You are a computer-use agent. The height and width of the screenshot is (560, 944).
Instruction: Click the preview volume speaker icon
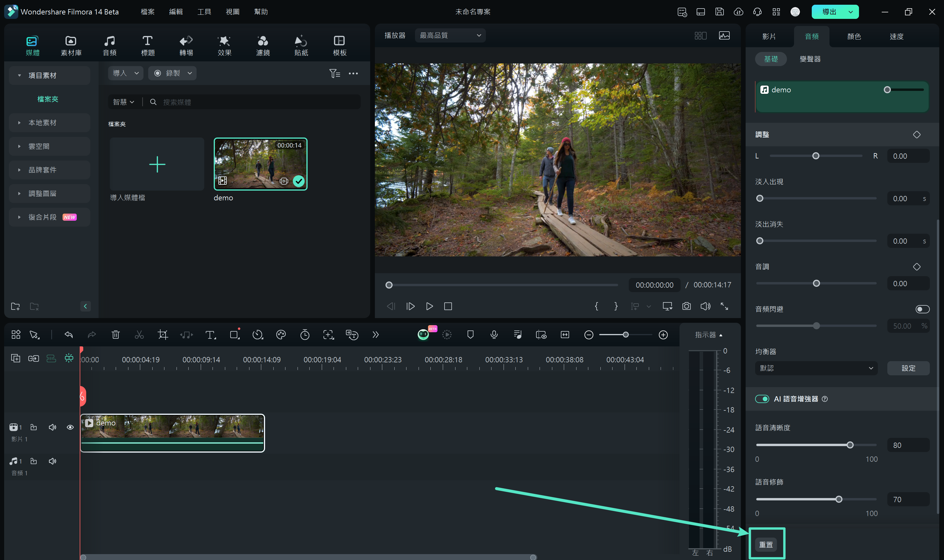705,306
